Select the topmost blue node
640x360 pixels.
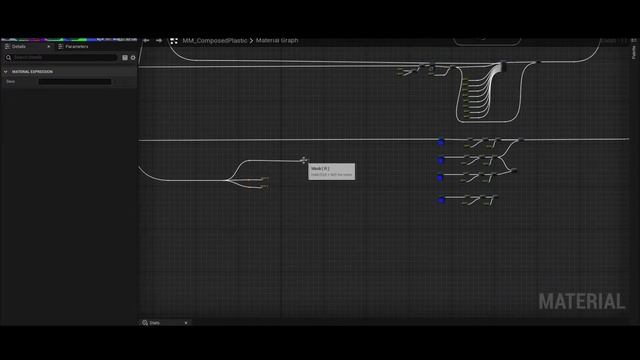[441, 142]
